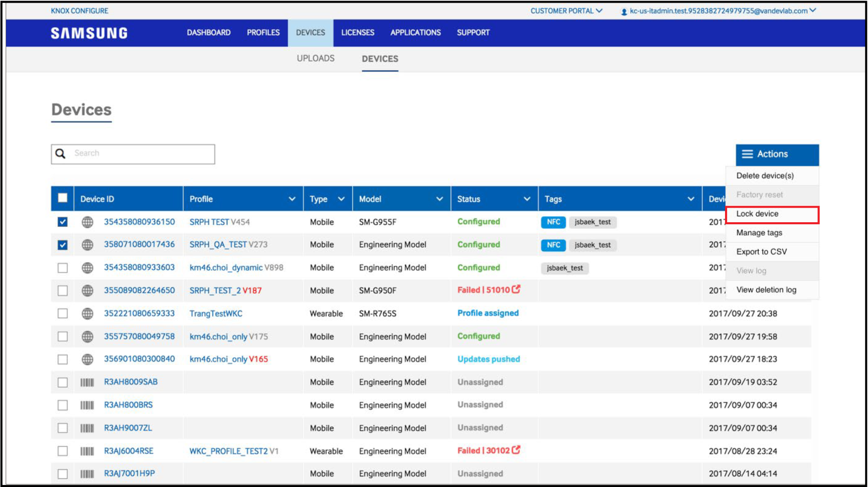Click globe icon for device 356901080300840

tap(87, 359)
